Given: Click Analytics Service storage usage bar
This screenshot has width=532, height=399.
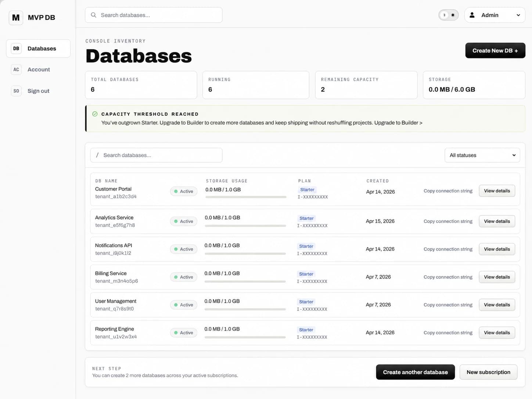Looking at the screenshot, I should [x=245, y=226].
